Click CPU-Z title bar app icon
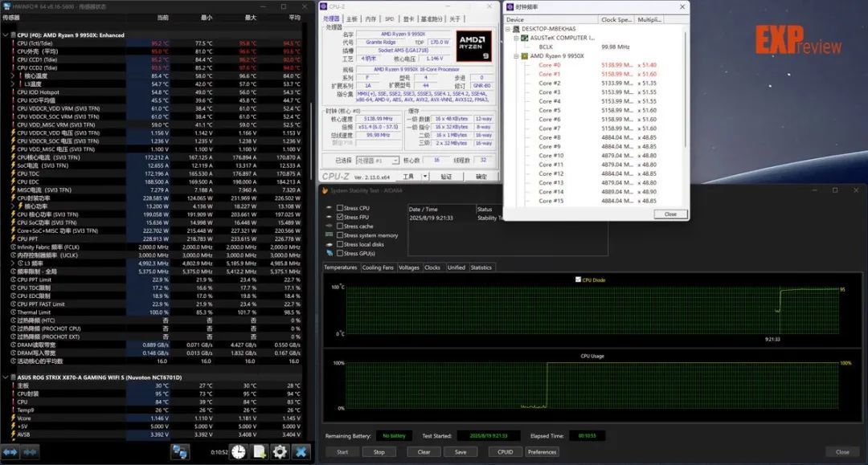 [324, 6]
